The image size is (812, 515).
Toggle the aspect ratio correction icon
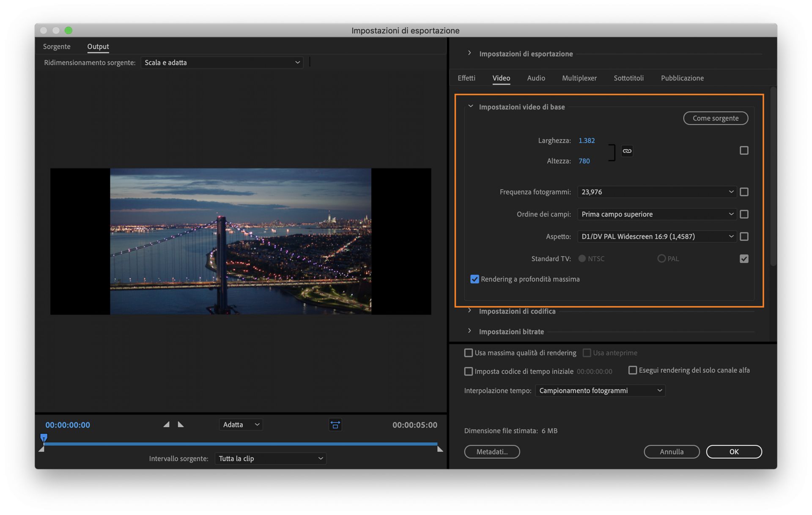[x=335, y=425]
